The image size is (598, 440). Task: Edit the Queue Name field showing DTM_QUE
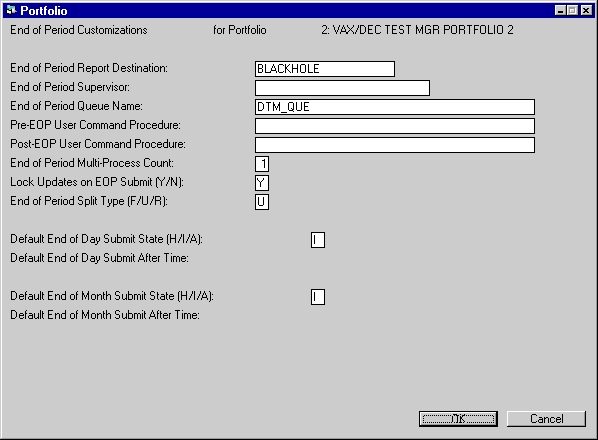click(395, 107)
